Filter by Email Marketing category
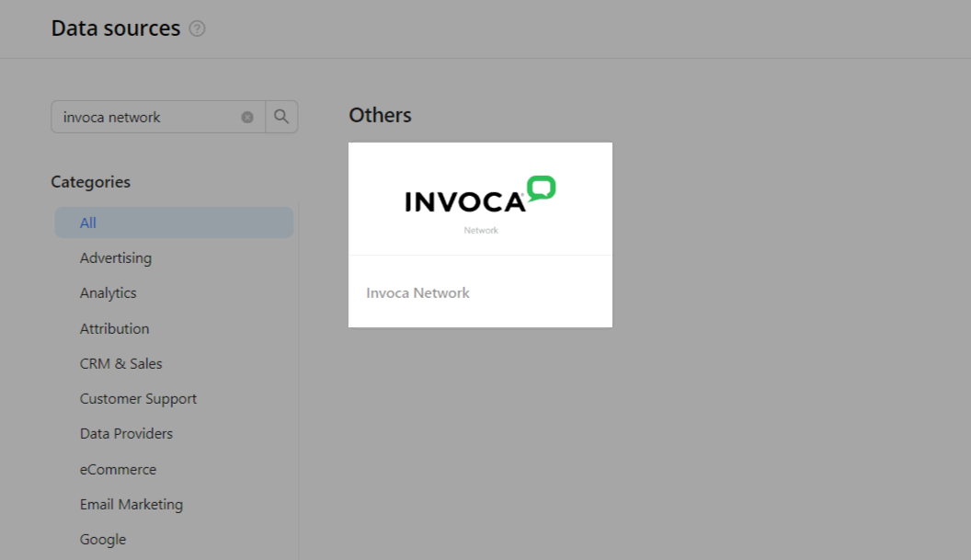This screenshot has height=560, width=971. 131,505
